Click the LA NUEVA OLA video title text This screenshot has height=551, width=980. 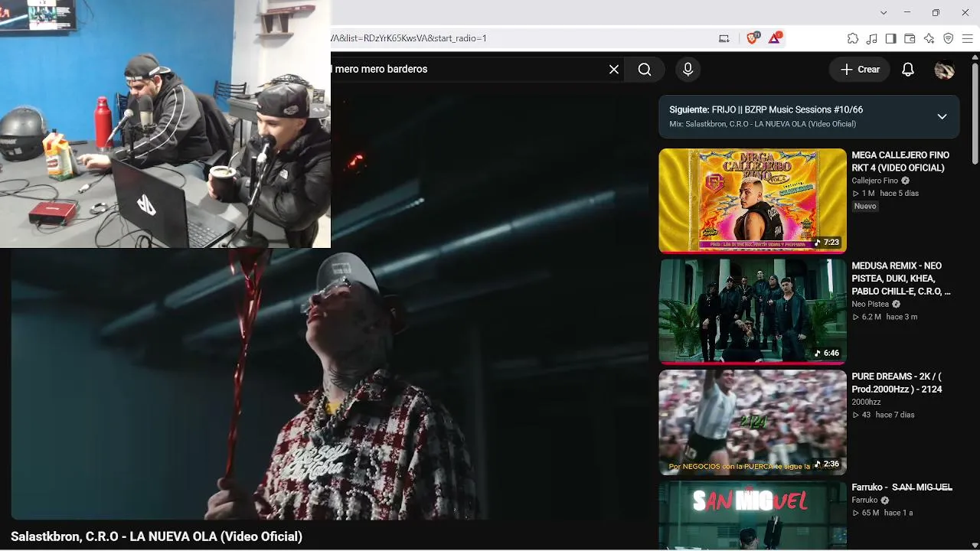[x=156, y=536]
